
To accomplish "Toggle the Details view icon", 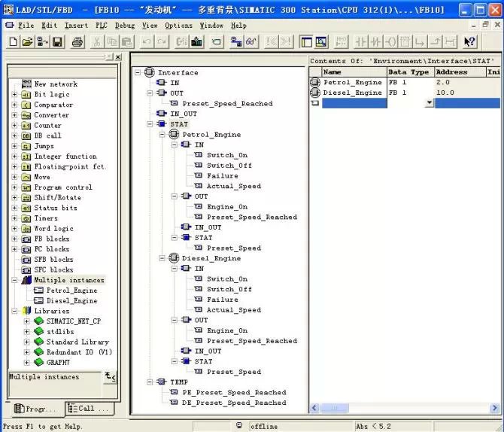I will (320, 42).
